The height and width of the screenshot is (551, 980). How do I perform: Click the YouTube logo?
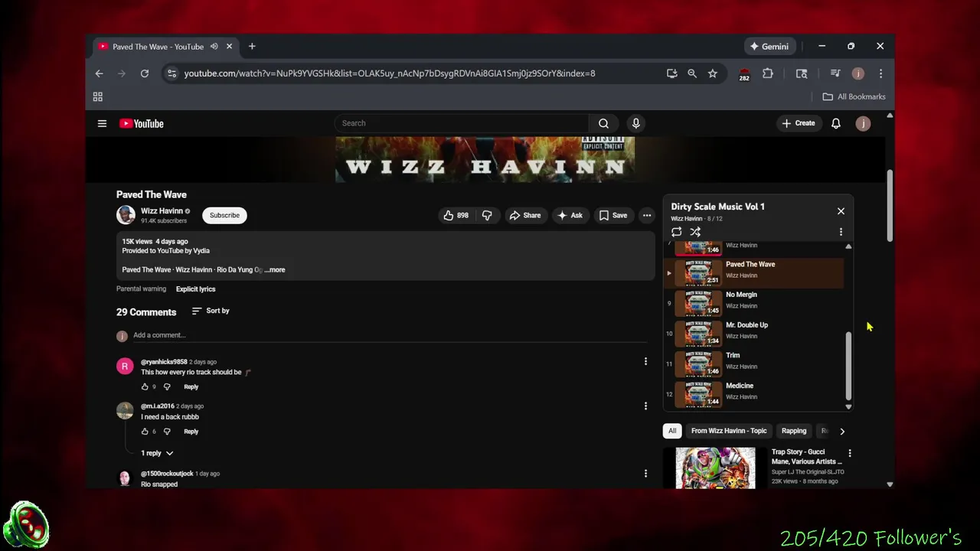(x=142, y=123)
